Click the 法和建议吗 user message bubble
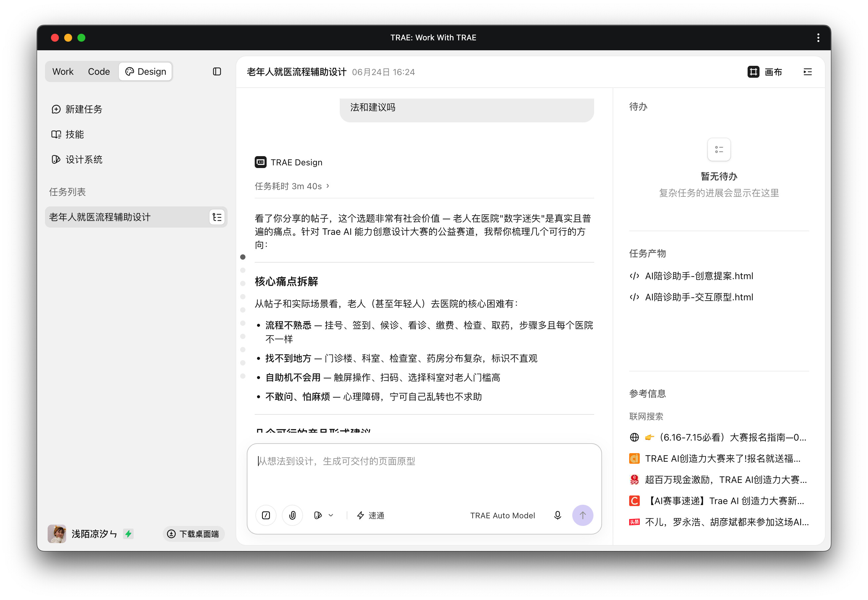 pyautogui.click(x=466, y=110)
